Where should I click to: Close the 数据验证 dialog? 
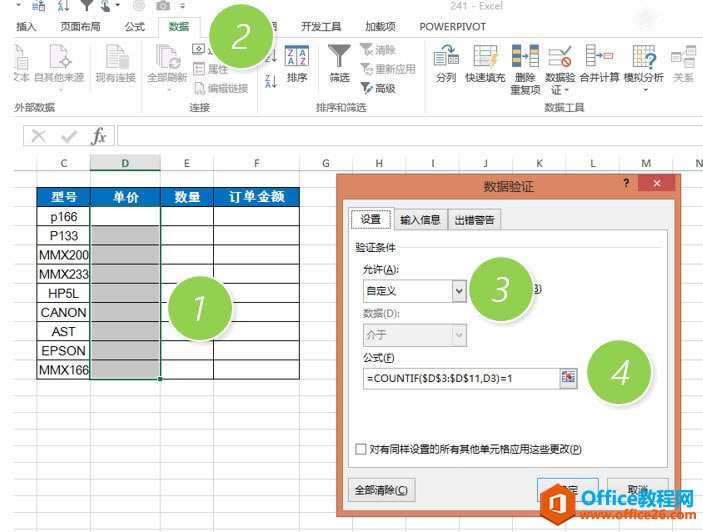pyautogui.click(x=656, y=183)
